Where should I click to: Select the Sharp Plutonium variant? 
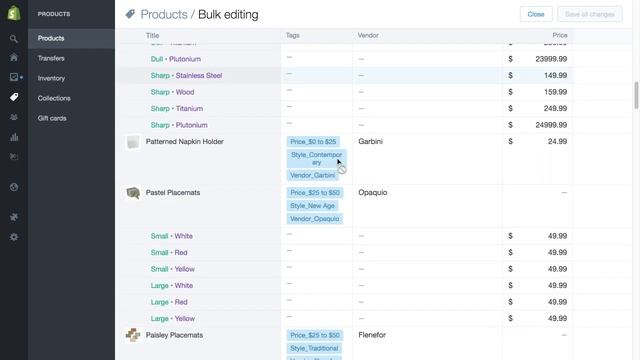(179, 125)
